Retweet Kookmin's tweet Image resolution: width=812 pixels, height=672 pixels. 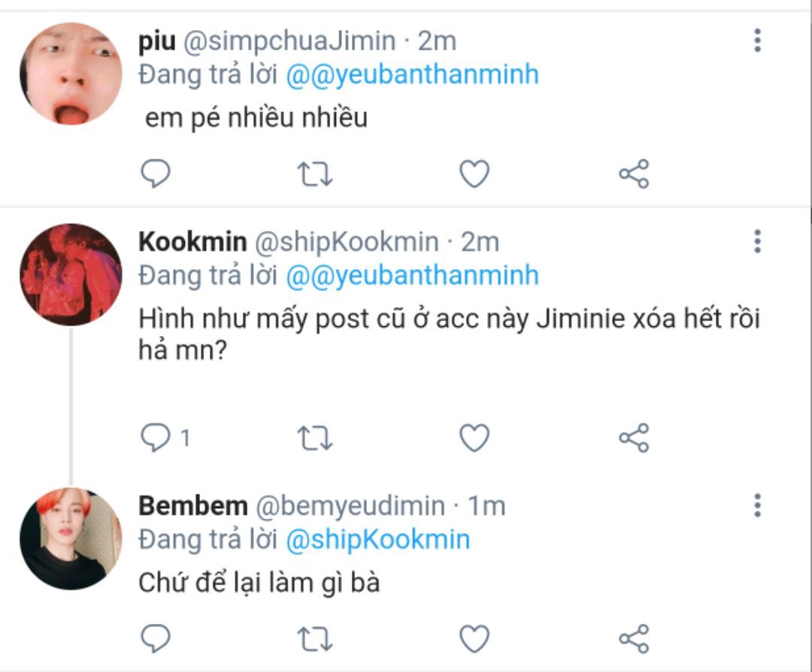316,437
